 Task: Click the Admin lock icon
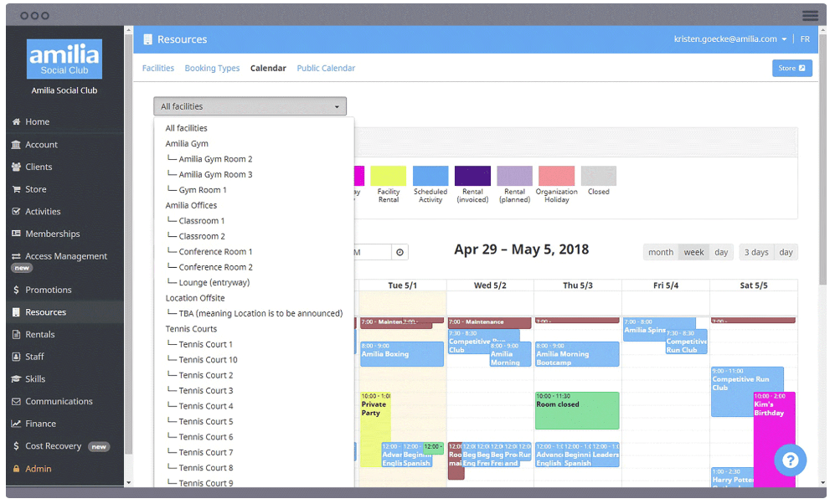(16, 469)
